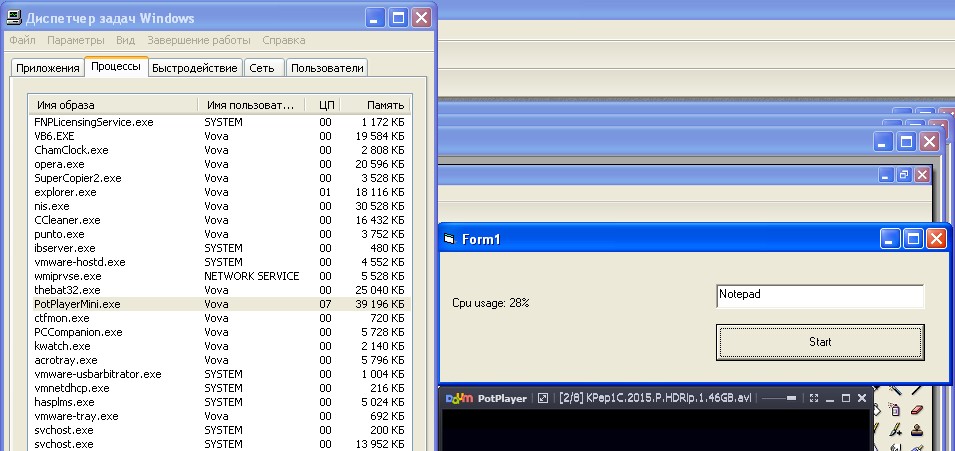The width and height of the screenshot is (955, 451).
Task: Switch to the Быстродействие tab
Action: click(x=195, y=68)
